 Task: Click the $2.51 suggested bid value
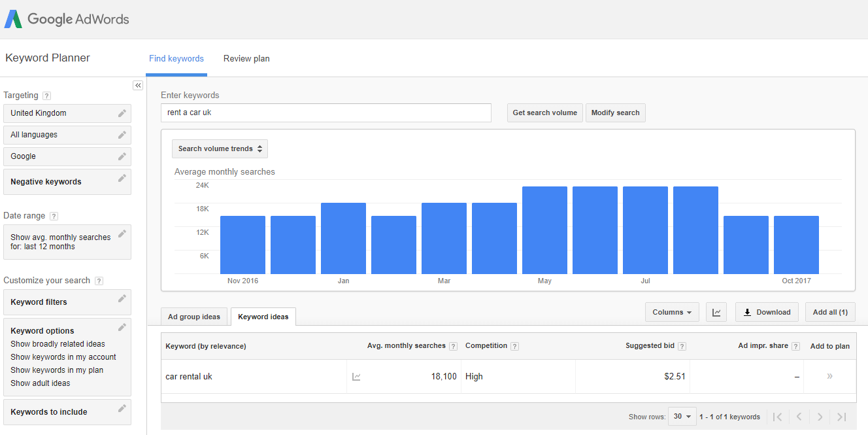pos(675,377)
